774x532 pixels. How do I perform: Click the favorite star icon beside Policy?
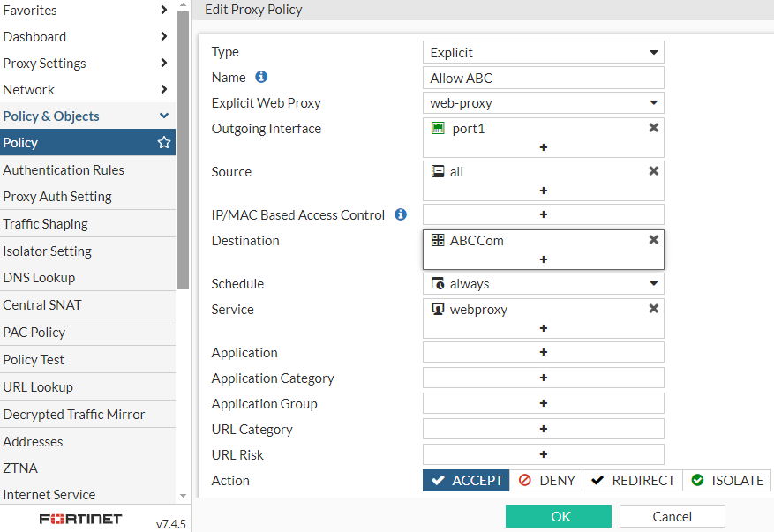pos(163,142)
